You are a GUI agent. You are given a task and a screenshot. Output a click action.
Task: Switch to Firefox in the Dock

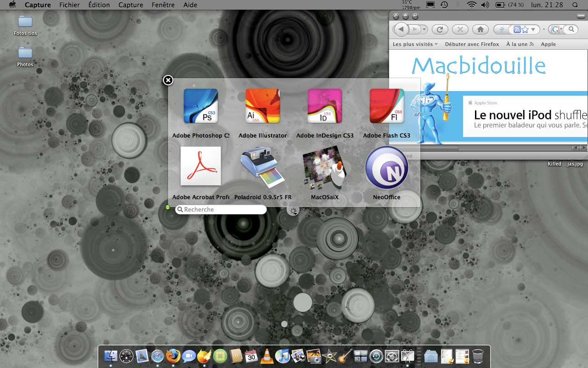(173, 356)
